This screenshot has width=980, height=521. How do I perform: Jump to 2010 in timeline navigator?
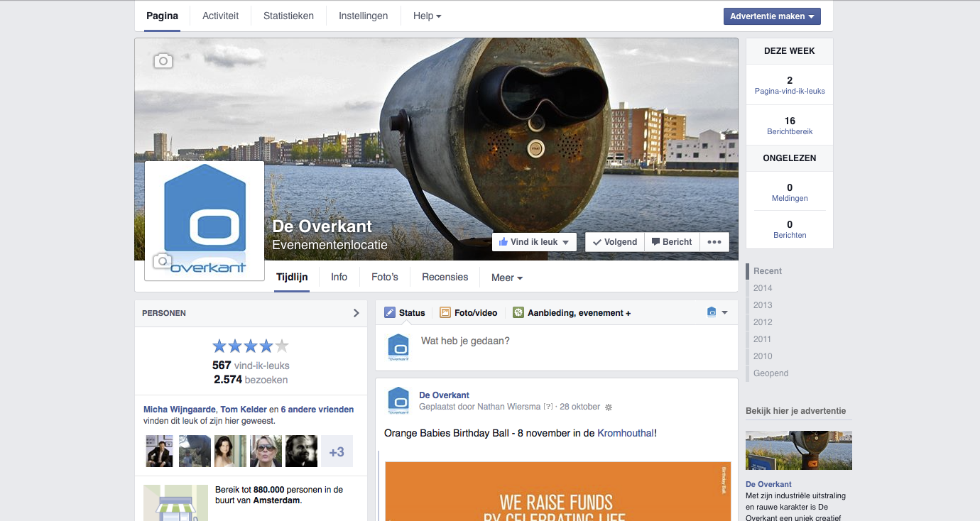(763, 356)
